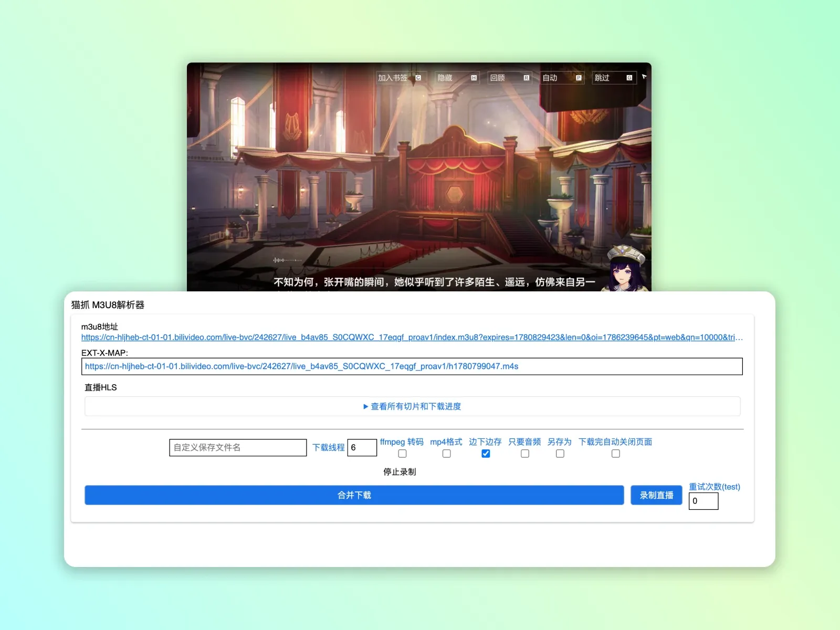840x630 pixels.
Task: Click the 直播HLS label
Action: coord(101,387)
